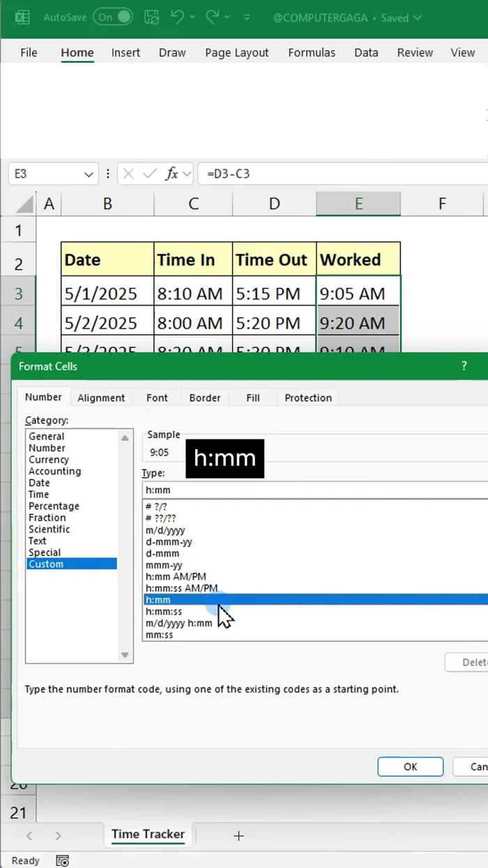Image resolution: width=488 pixels, height=868 pixels.
Task: Choose the h:mm:ss format type
Action: click(164, 611)
